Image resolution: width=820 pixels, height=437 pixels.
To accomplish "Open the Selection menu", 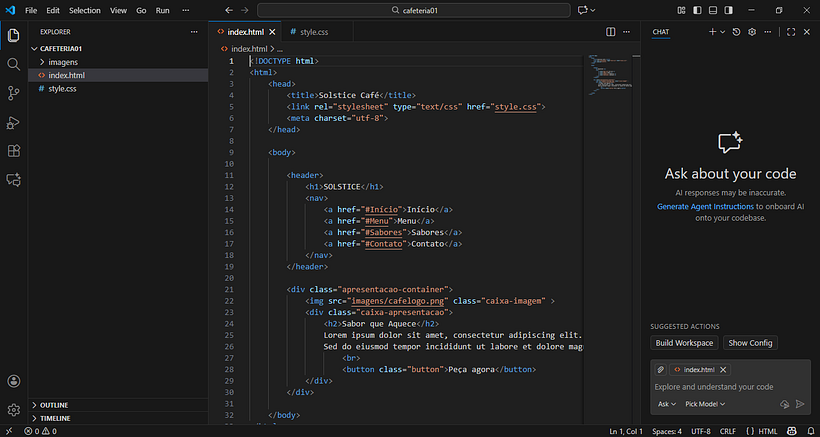I will [x=85, y=10].
